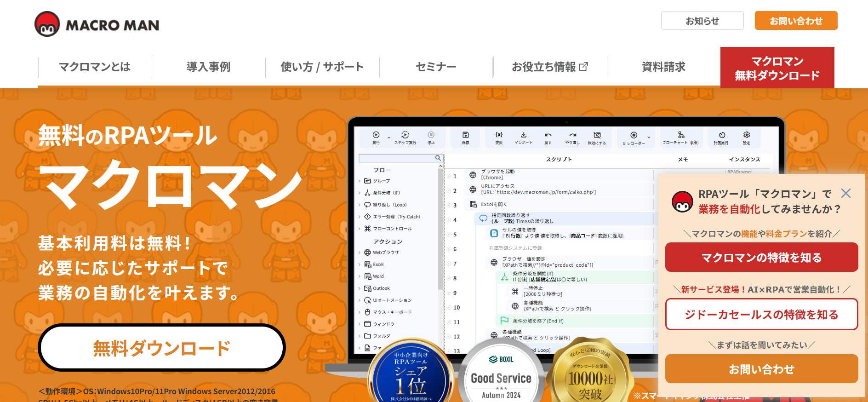Click the 変数 variables {x} icon
This screenshot has height=402, width=868.
click(499, 135)
